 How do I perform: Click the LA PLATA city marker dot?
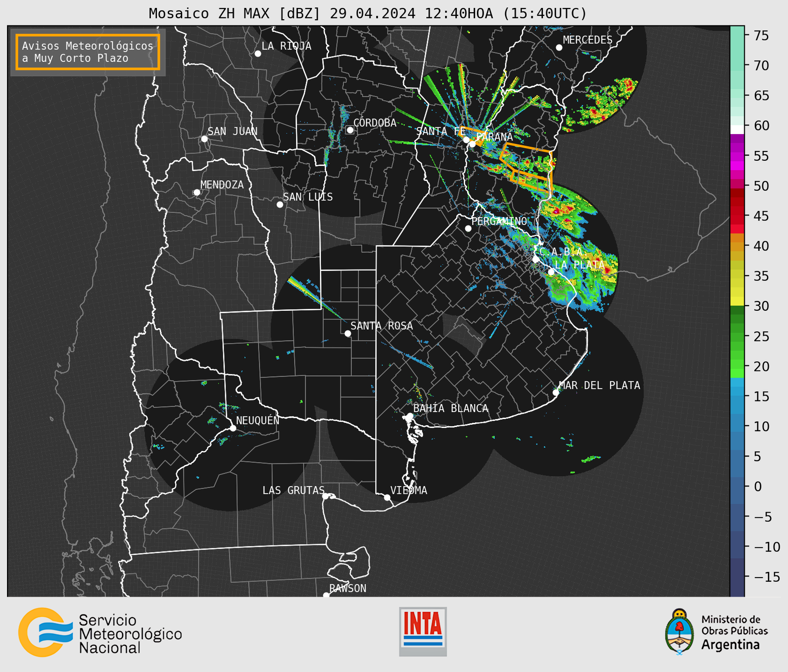(x=551, y=272)
